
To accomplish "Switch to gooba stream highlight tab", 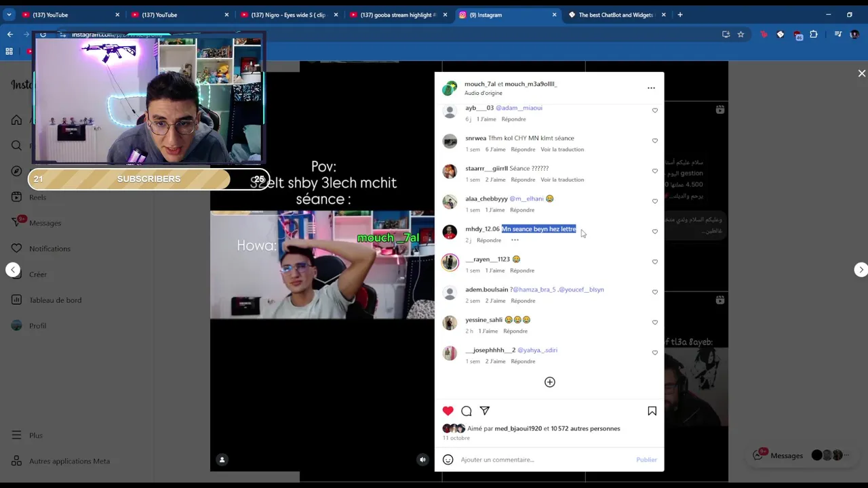I will pos(397,14).
